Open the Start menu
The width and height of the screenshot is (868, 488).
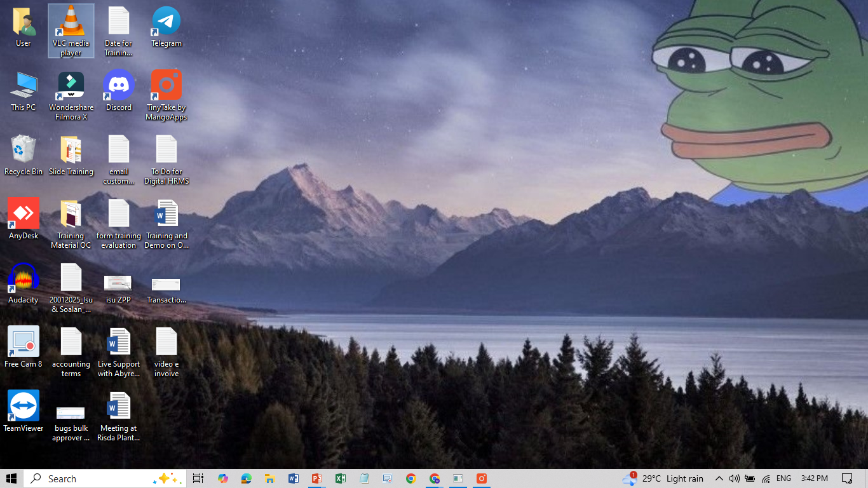click(x=12, y=478)
